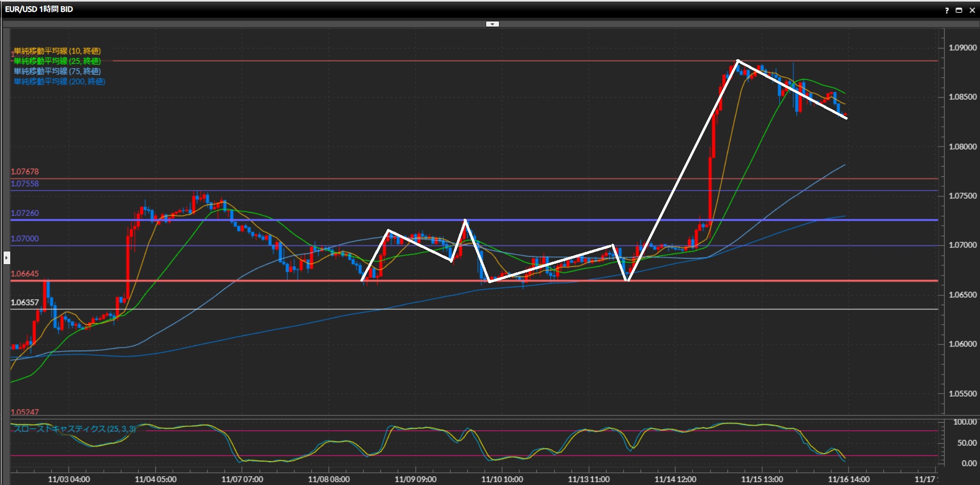Click the 1.08000 price axis value
Screen dimensions: 980x485
click(962, 147)
